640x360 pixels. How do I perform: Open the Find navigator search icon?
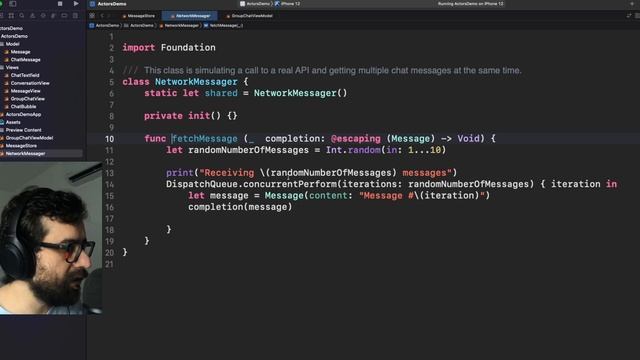(22, 16)
